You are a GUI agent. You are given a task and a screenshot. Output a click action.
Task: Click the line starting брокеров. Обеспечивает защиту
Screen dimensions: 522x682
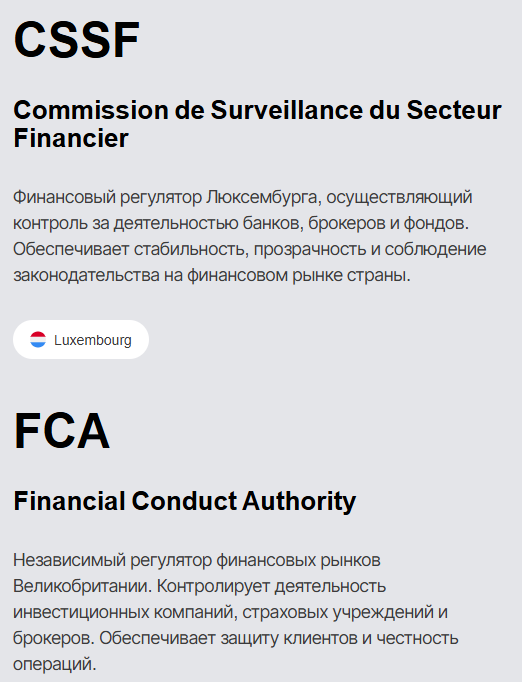(x=236, y=638)
